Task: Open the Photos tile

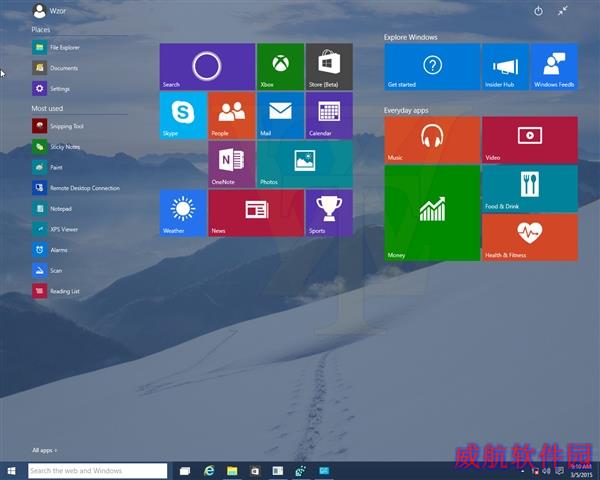Action: pyautogui.click(x=305, y=164)
